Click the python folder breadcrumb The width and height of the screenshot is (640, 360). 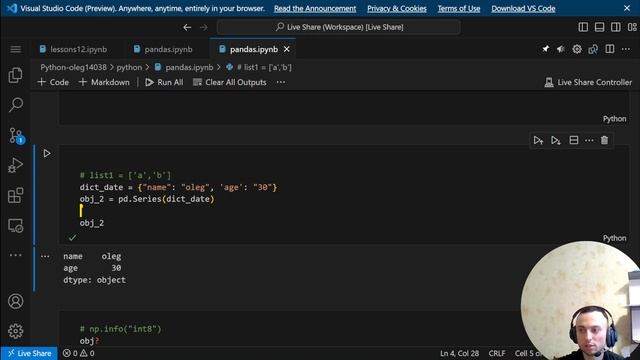tap(129, 67)
